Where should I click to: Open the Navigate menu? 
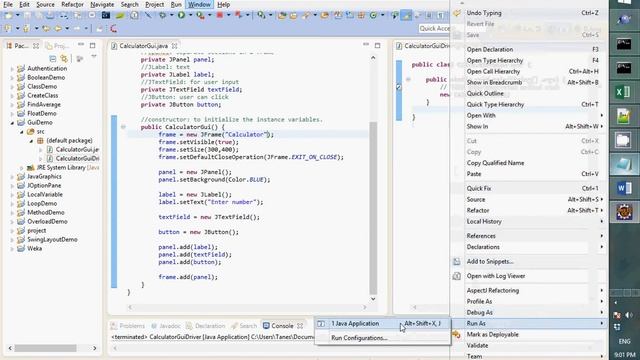[x=102, y=4]
